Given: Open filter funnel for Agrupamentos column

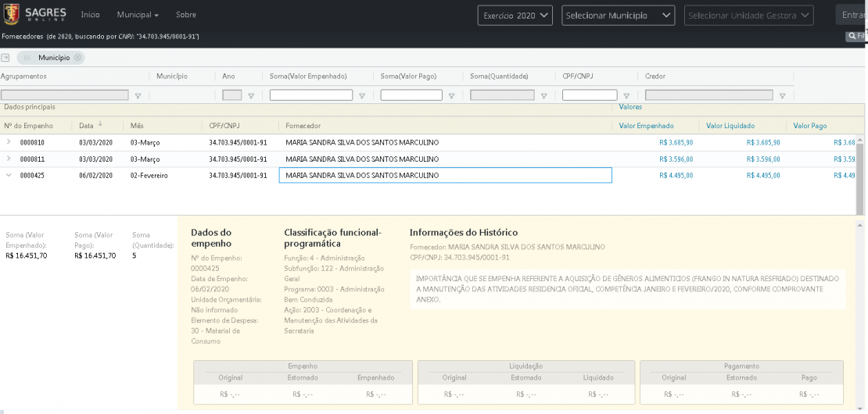Looking at the screenshot, I should point(138,96).
